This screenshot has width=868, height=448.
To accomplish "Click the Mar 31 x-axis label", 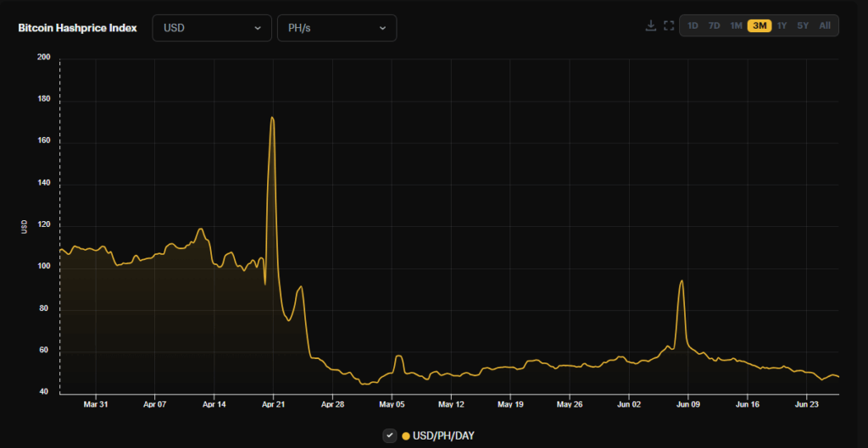I will pos(96,404).
